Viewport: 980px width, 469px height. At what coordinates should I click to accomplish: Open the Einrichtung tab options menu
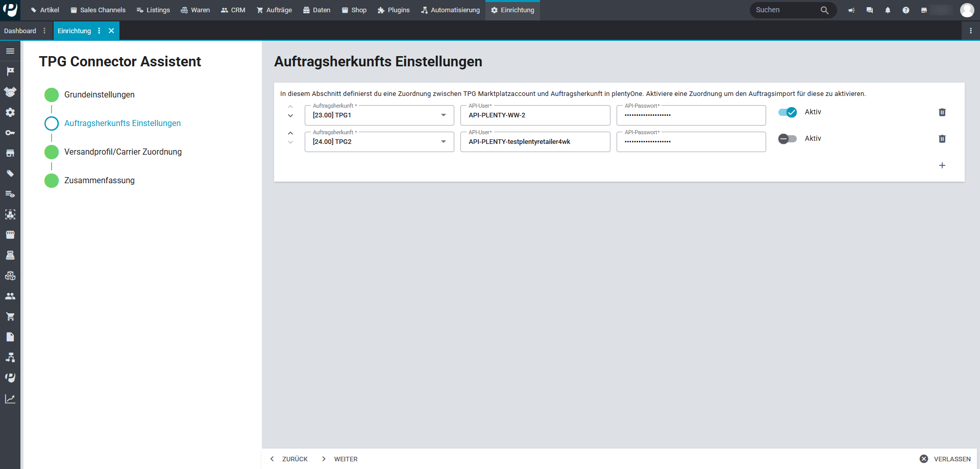99,31
